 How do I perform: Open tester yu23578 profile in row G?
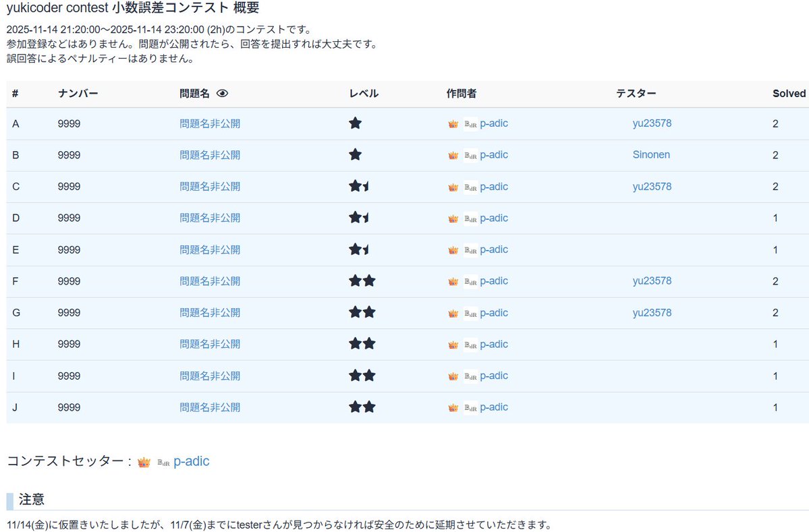coord(652,313)
